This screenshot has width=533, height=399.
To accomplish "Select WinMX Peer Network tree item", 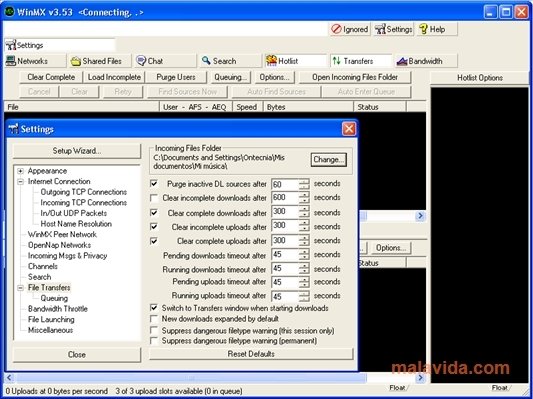I will coord(62,235).
